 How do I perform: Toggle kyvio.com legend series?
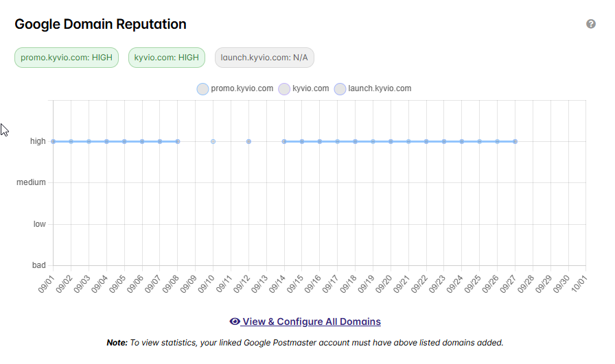[303, 88]
